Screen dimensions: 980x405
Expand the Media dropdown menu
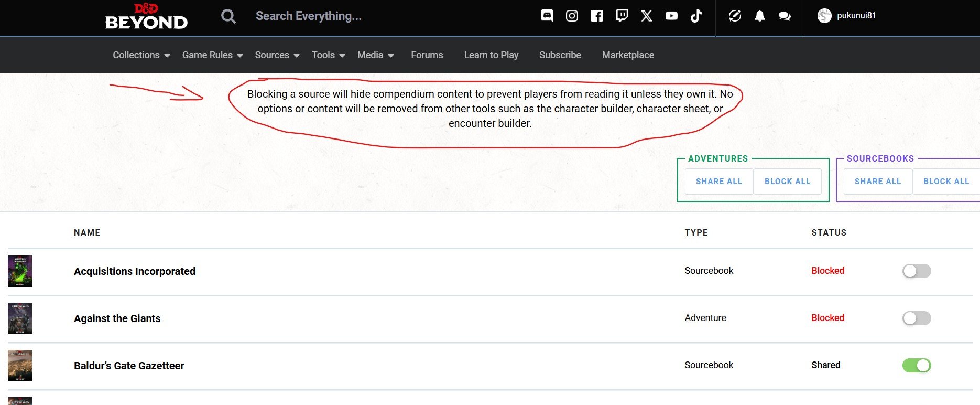(376, 55)
